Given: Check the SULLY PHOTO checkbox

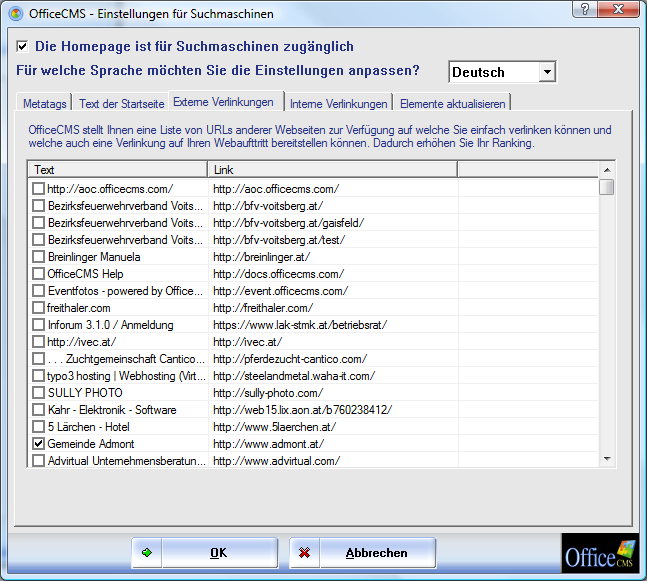Looking at the screenshot, I should coord(38,392).
